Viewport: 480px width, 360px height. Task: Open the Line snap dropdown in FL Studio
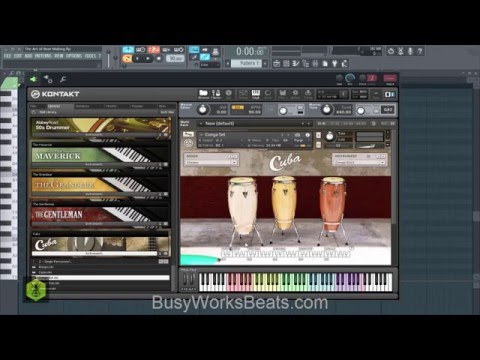(210, 65)
